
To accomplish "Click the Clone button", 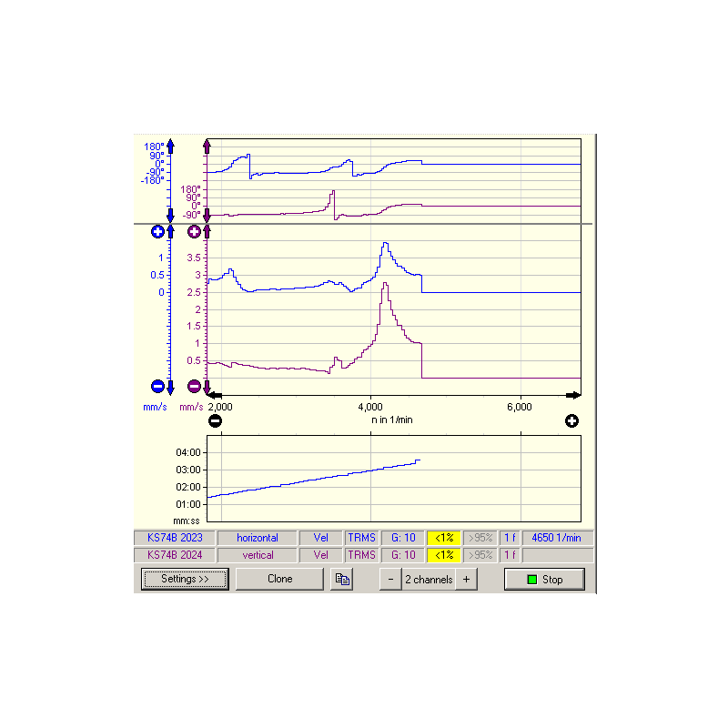I will (279, 579).
